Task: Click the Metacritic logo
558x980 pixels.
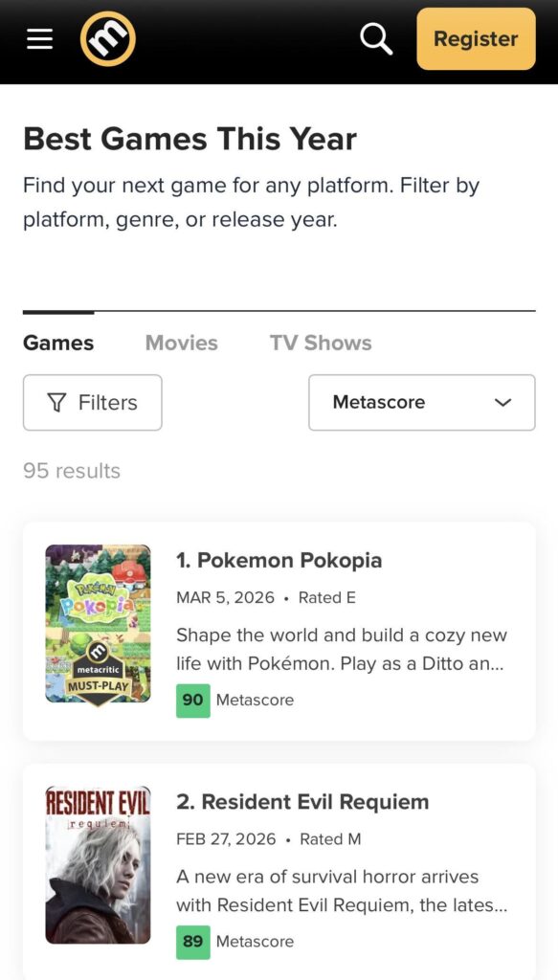Action: click(x=108, y=38)
